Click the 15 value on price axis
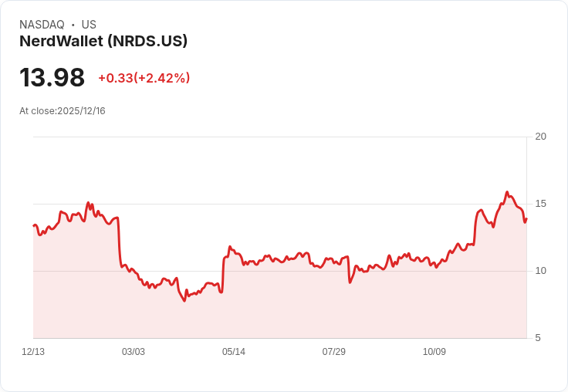The height and width of the screenshot is (392, 568). [x=540, y=204]
